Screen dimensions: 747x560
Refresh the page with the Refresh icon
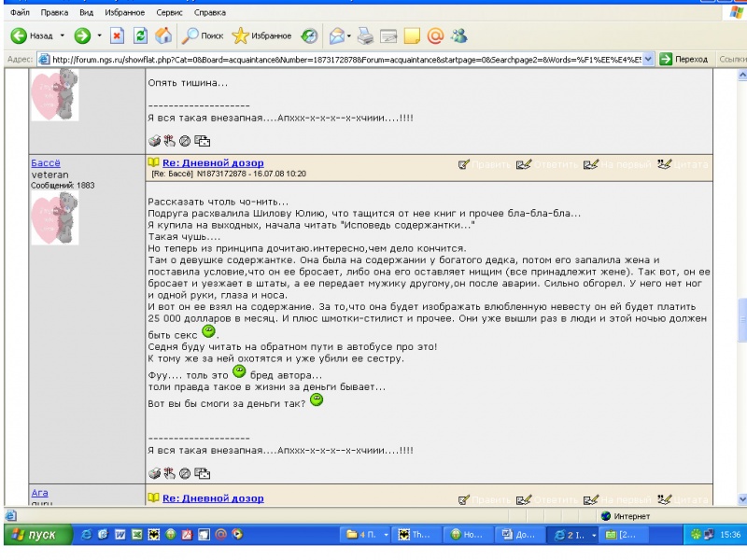141,36
